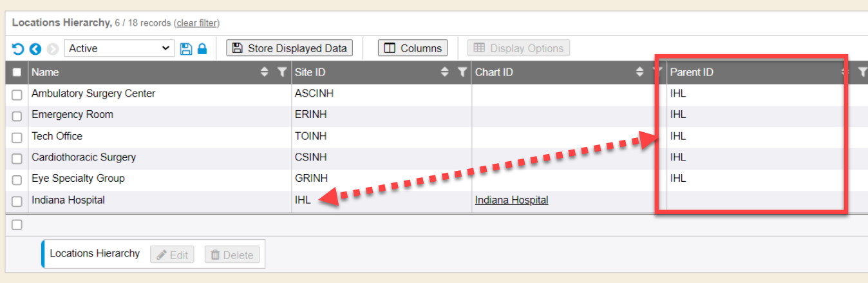Sort the Site ID column using arrows
The width and height of the screenshot is (868, 283).
pyautogui.click(x=445, y=72)
